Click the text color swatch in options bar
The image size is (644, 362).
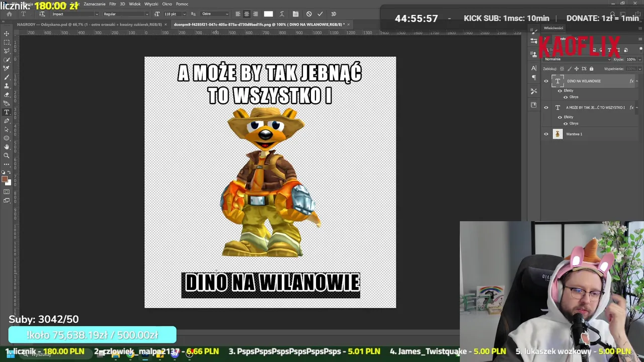click(268, 14)
